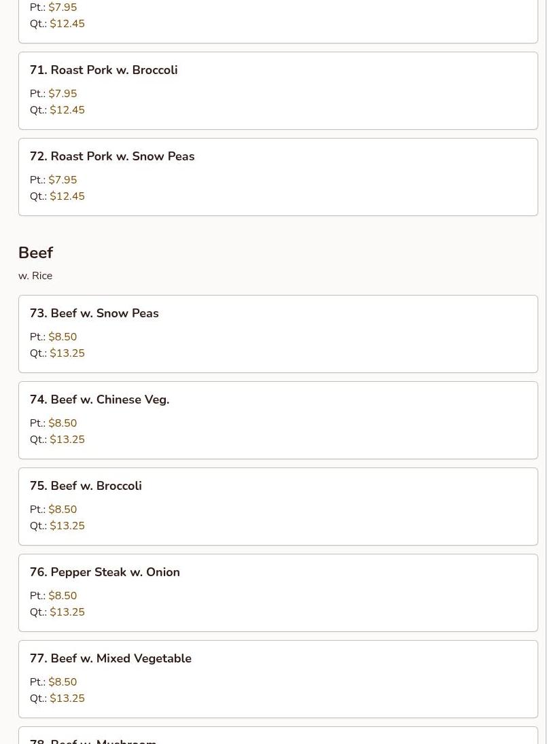Click Pt. $8.50 price under Pepper Steak w. Onion
This screenshot has width=560, height=744.
[x=53, y=595]
